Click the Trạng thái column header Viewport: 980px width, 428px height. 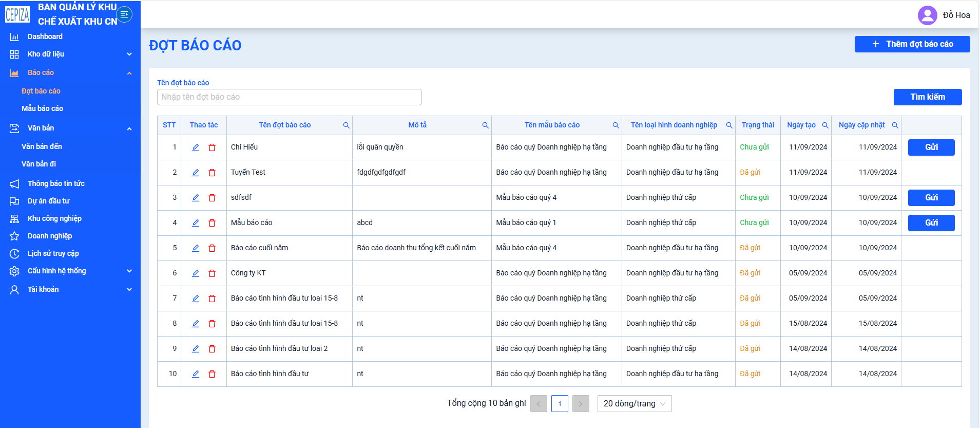[758, 125]
